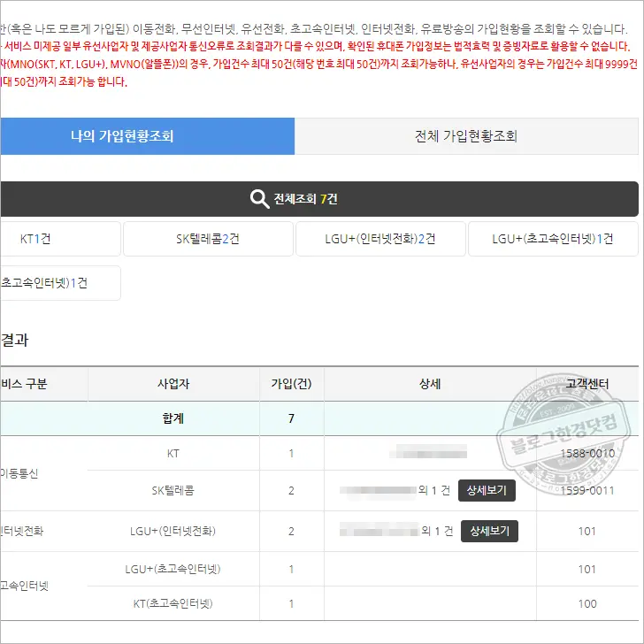Click the 가입(건) column header
Screen dimensions: 644x644
[291, 384]
